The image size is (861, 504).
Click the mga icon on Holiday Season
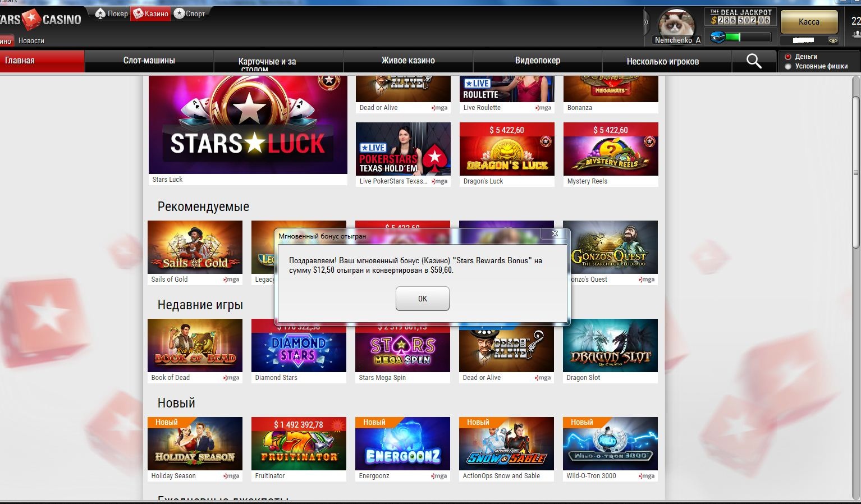[x=231, y=476]
